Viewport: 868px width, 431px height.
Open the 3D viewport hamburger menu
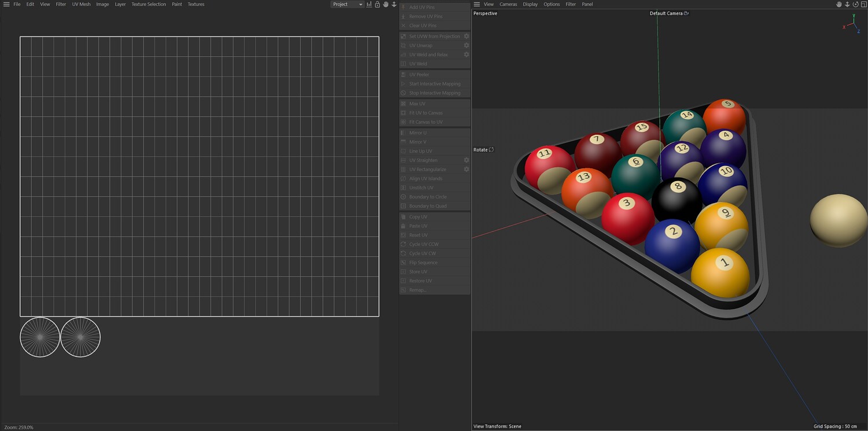pyautogui.click(x=477, y=4)
